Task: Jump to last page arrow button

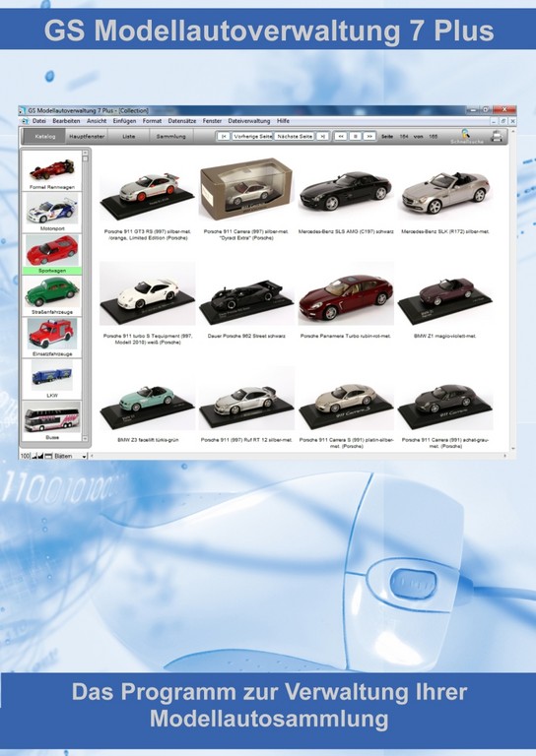Action: click(323, 137)
